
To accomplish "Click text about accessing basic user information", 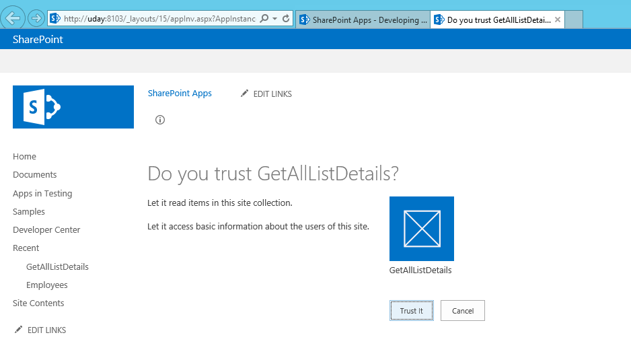I will [258, 226].
